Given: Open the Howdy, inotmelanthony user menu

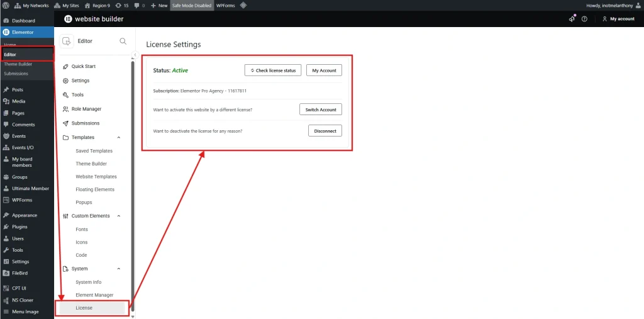Looking at the screenshot, I should [x=614, y=6].
